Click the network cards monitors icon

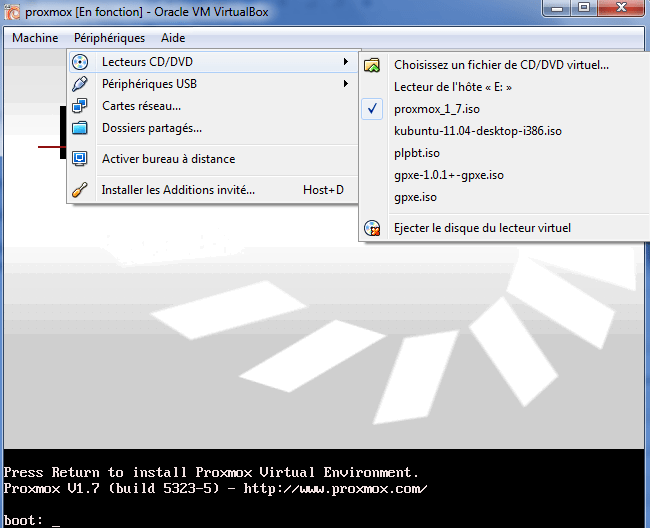(80, 106)
